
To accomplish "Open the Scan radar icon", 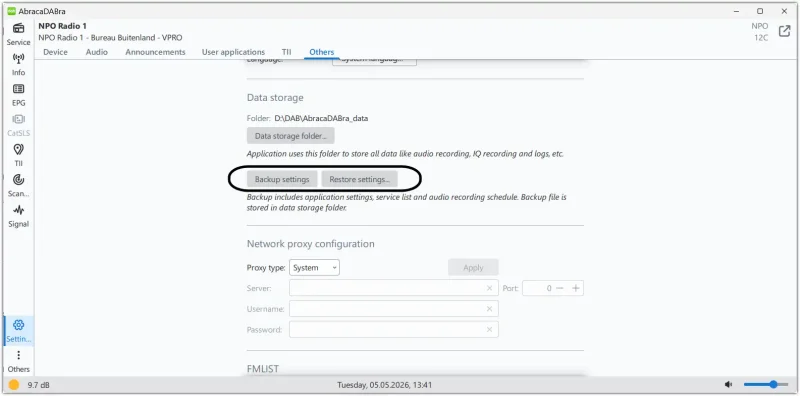I will click(x=18, y=180).
